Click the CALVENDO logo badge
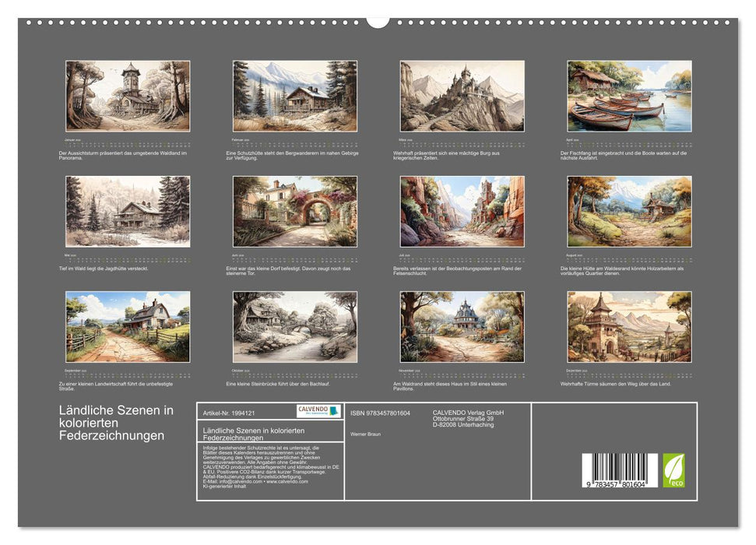Image resolution: width=756 pixels, height=545 pixels. pyautogui.click(x=318, y=411)
